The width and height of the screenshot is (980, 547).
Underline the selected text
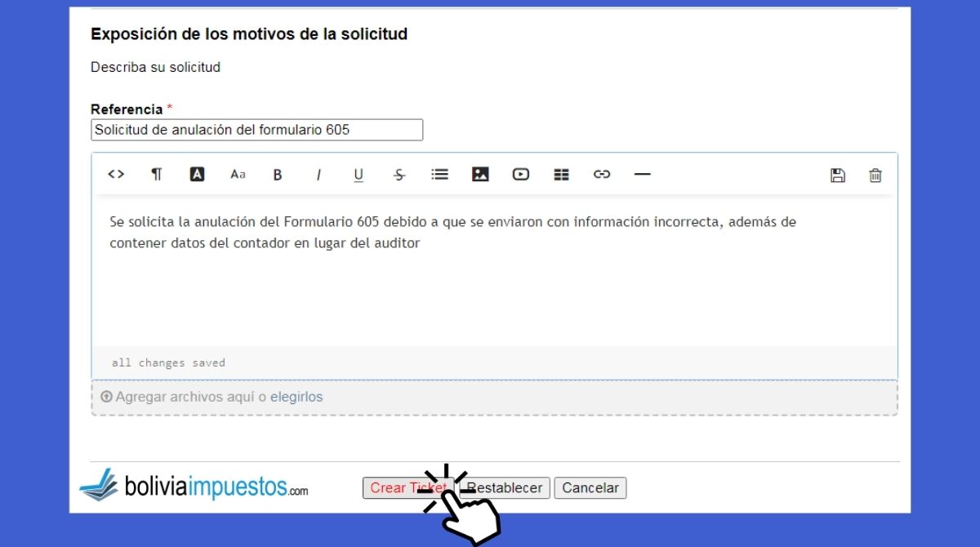359,175
